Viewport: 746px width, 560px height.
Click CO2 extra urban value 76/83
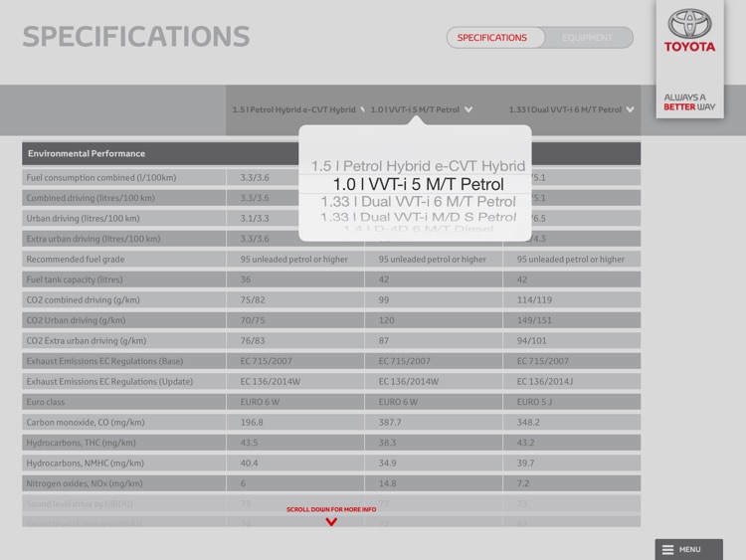coord(253,340)
